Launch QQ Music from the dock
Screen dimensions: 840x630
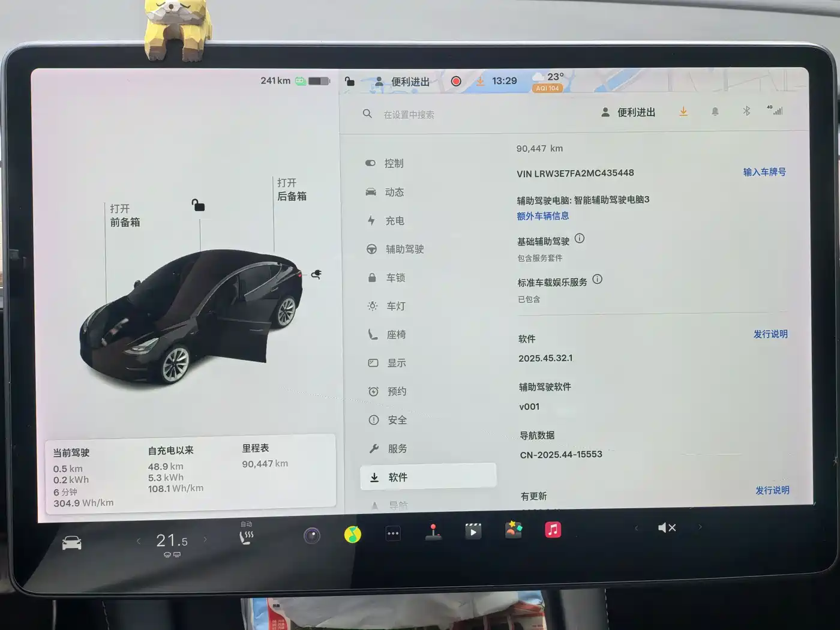353,532
